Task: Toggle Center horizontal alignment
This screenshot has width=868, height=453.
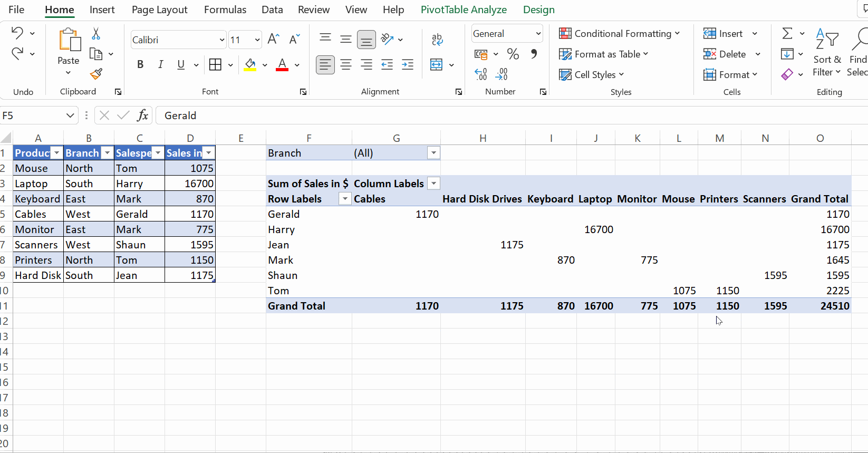Action: pyautogui.click(x=346, y=65)
